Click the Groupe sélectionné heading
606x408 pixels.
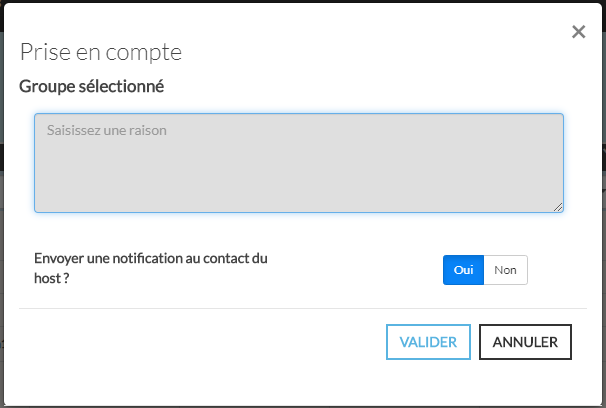91,86
